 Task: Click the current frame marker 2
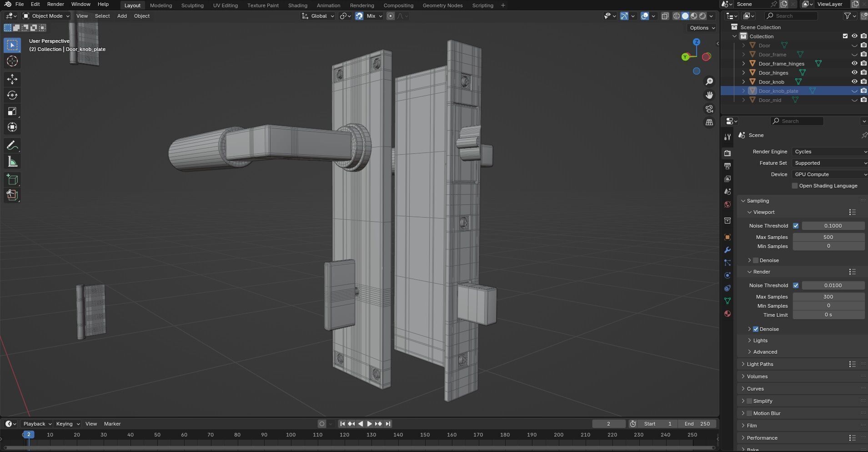(x=29, y=435)
